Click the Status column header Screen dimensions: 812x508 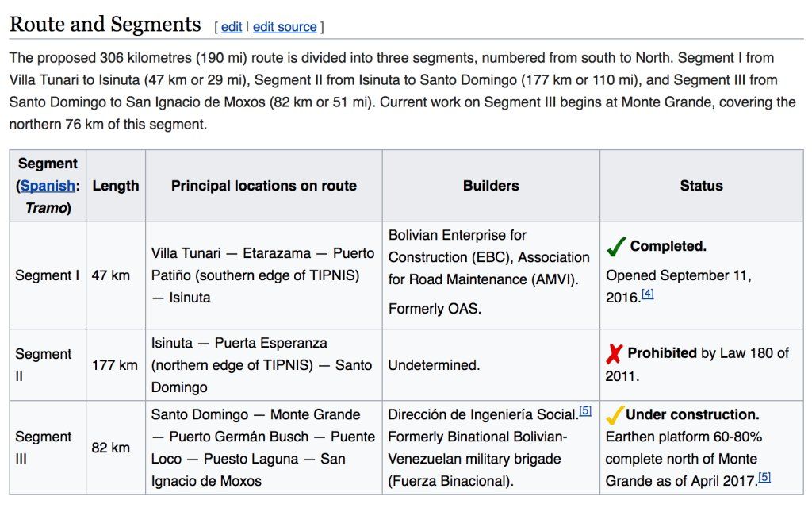click(x=701, y=186)
